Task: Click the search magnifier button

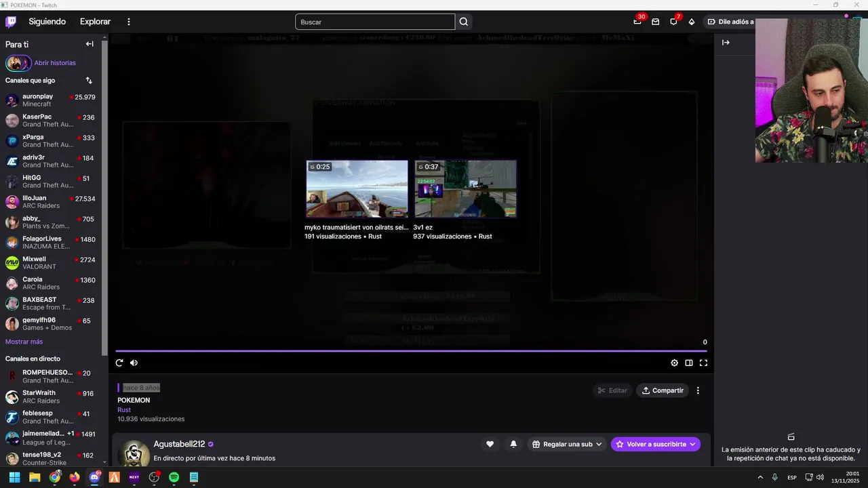Action: (x=464, y=22)
